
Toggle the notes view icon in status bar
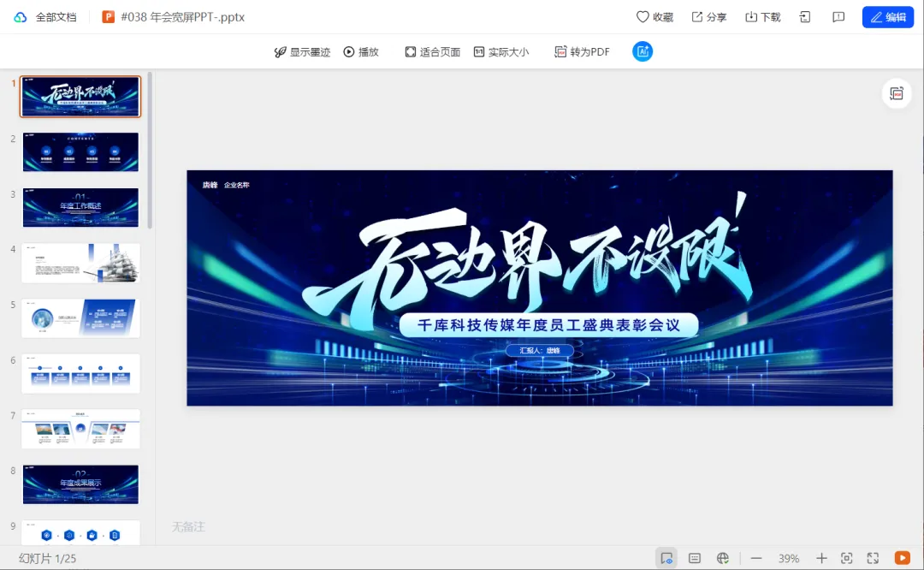pyautogui.click(x=666, y=558)
